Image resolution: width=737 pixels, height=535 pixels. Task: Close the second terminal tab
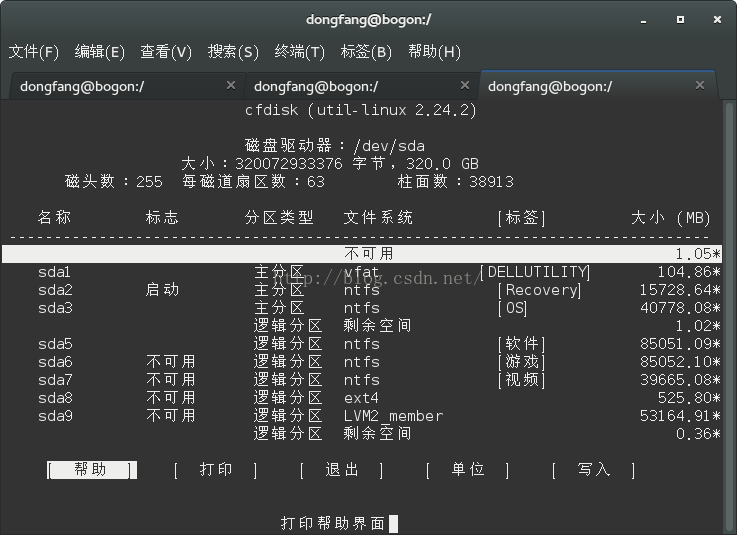465,85
